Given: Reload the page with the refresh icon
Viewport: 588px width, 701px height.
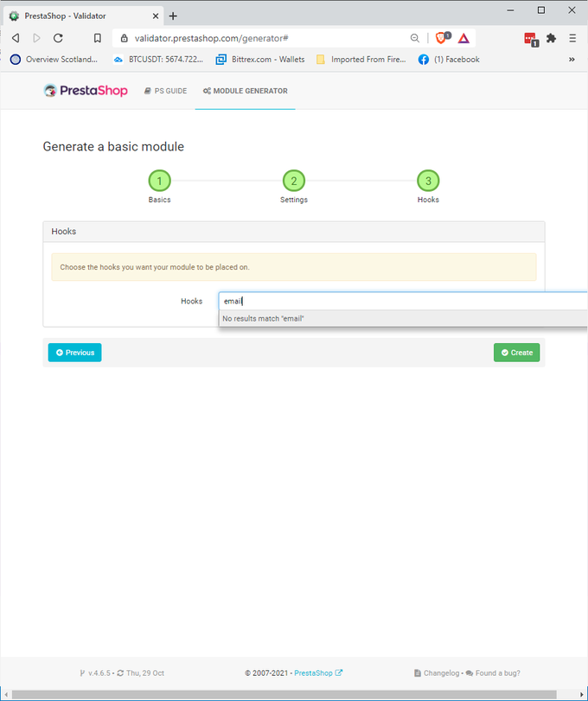Looking at the screenshot, I should pos(58,38).
